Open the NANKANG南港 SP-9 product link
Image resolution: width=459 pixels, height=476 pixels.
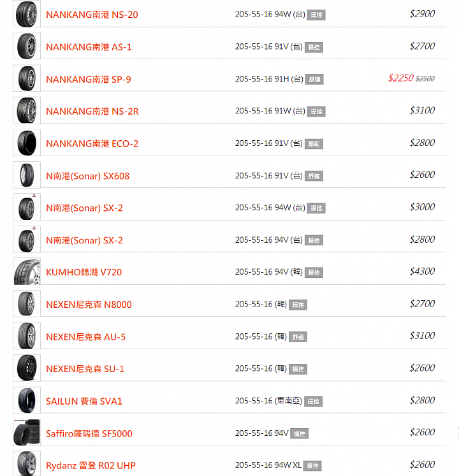[89, 79]
